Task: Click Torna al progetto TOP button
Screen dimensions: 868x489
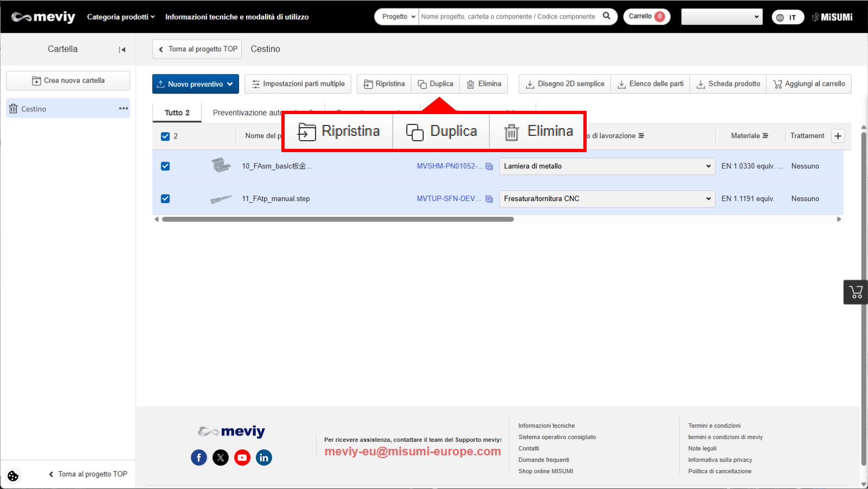Action: pyautogui.click(x=197, y=49)
